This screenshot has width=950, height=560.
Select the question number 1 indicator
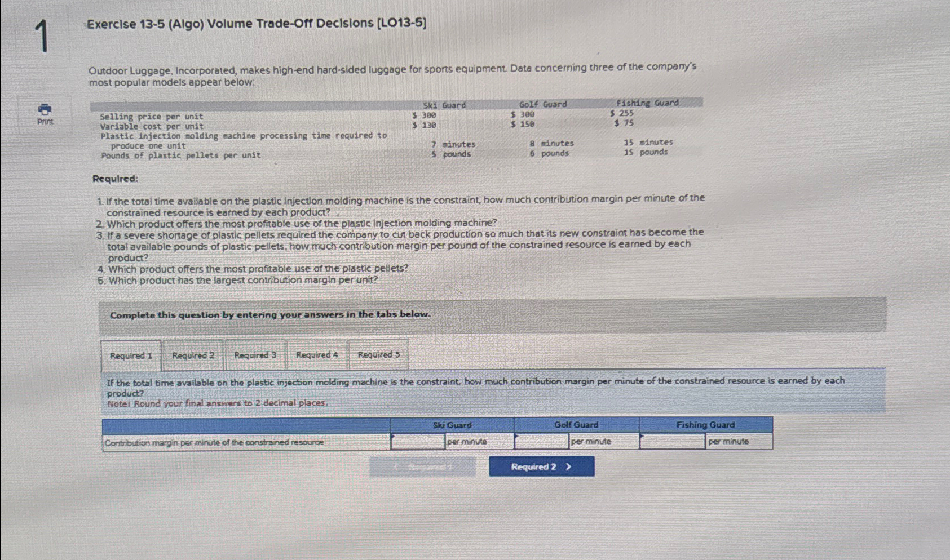pos(42,36)
